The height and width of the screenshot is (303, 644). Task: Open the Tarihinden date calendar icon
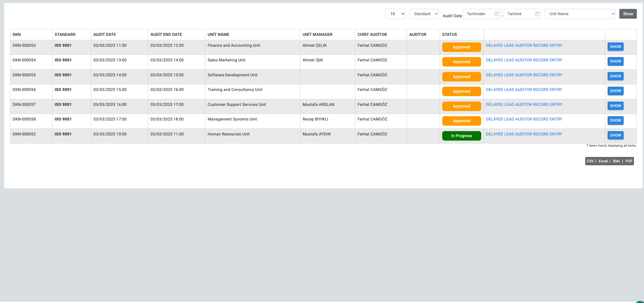coord(496,14)
